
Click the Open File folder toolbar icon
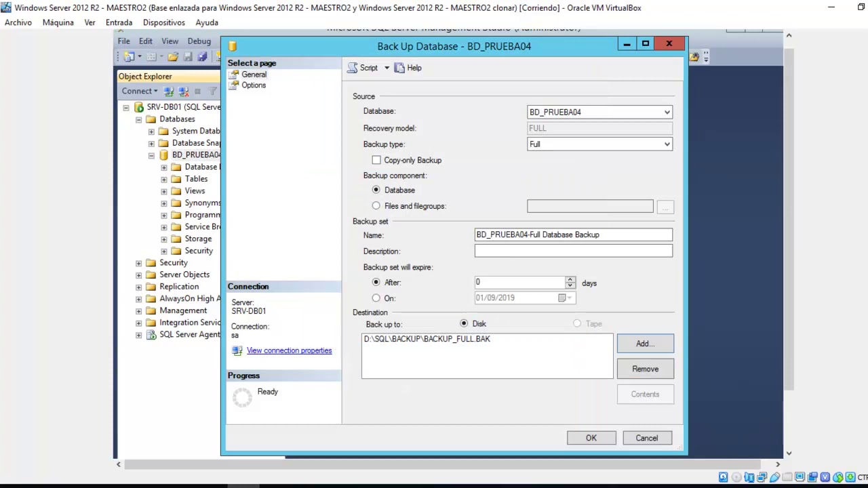pos(173,56)
